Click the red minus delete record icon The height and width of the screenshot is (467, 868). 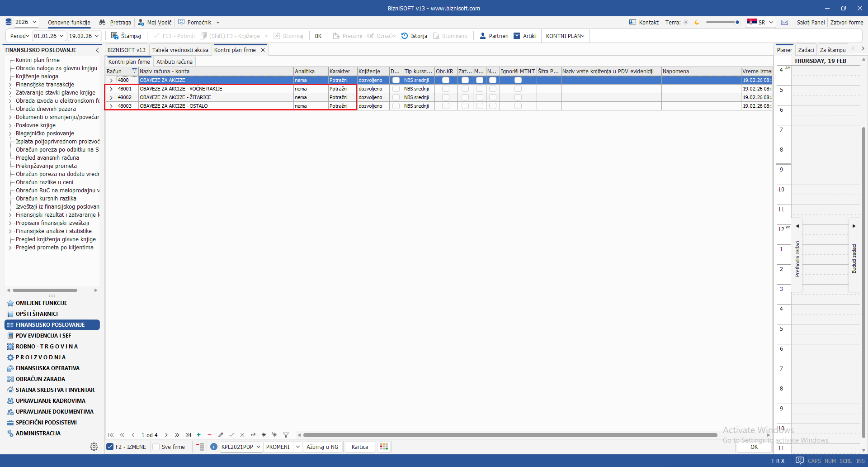(209, 435)
